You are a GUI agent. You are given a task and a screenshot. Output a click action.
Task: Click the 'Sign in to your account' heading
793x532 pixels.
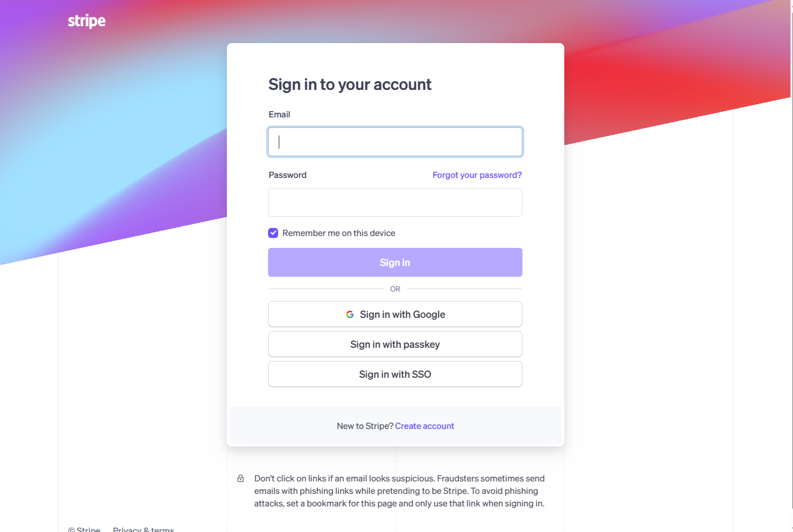click(350, 84)
